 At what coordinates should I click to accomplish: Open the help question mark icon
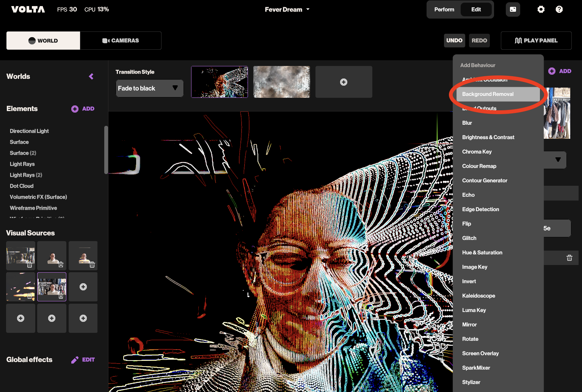tap(559, 9)
